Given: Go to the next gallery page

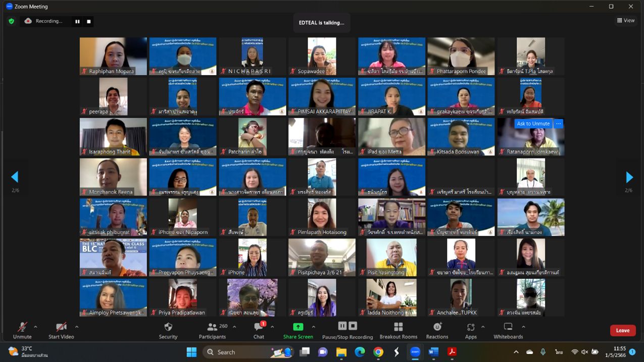Looking at the screenshot, I should (x=629, y=177).
